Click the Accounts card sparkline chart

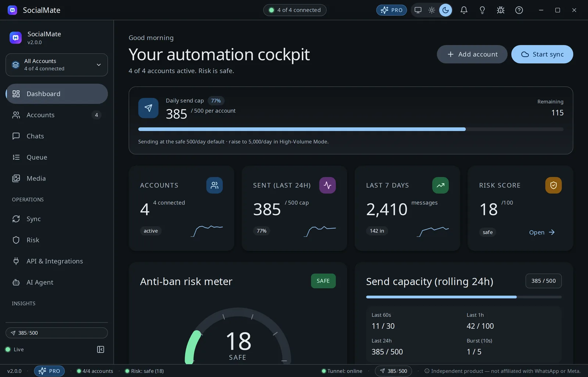(x=207, y=231)
